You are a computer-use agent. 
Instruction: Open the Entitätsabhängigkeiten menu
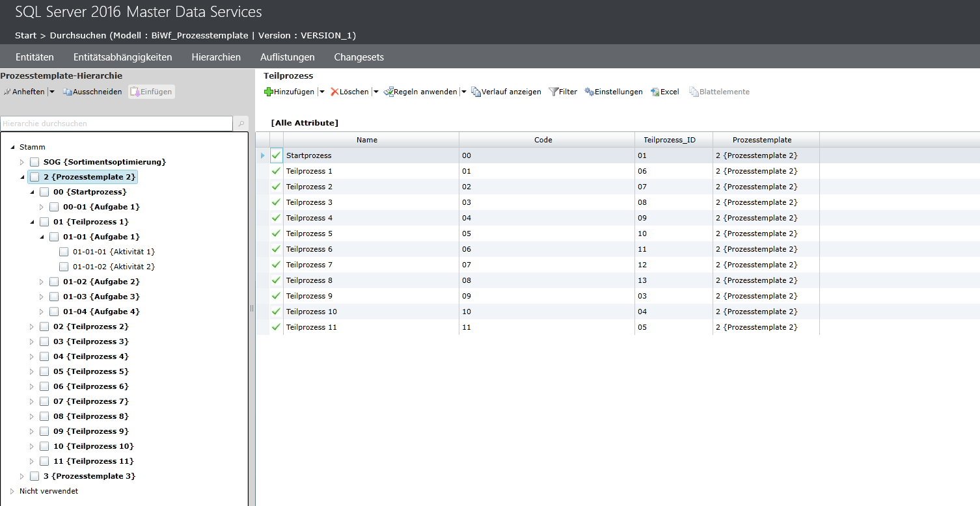click(123, 57)
